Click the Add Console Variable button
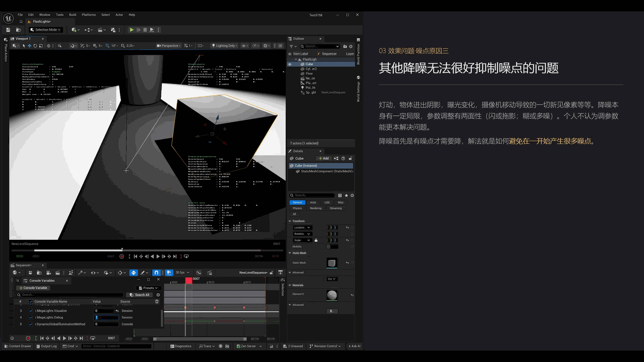This screenshot has height=362, width=644. click(x=33, y=288)
